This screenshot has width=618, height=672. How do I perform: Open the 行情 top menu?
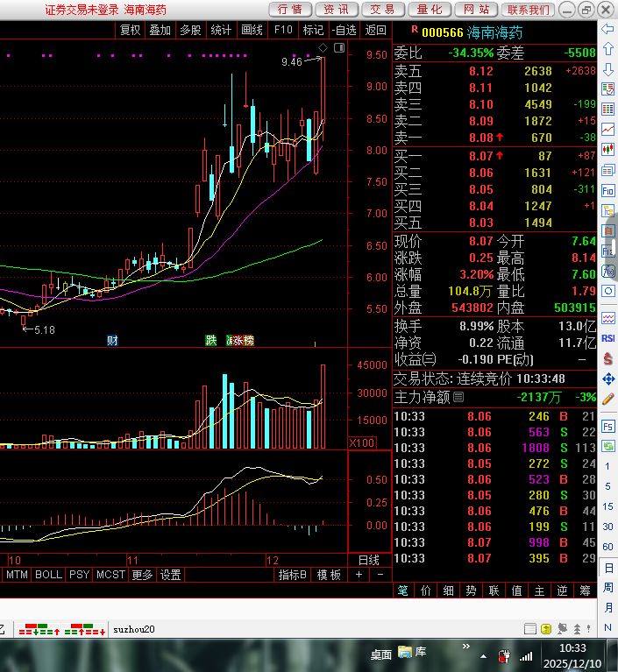click(x=290, y=10)
